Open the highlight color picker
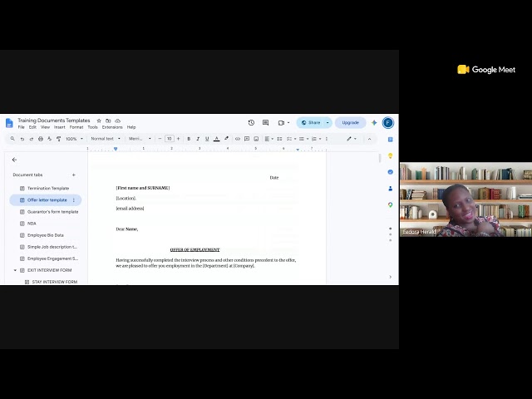The width and height of the screenshot is (532, 399). [226, 139]
